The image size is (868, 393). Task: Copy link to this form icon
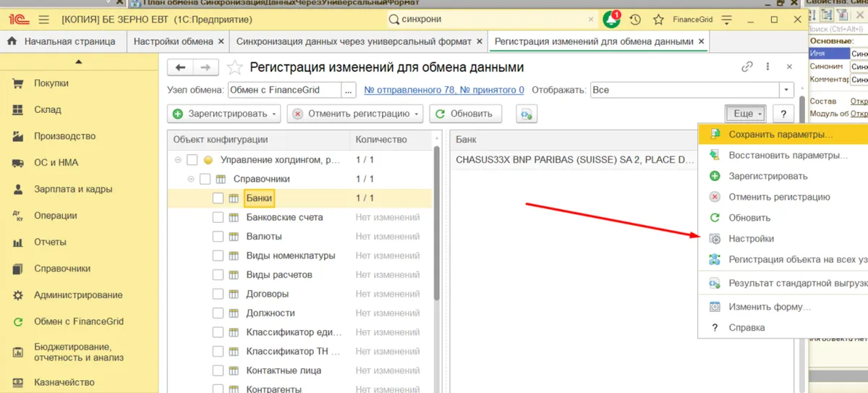pos(747,67)
